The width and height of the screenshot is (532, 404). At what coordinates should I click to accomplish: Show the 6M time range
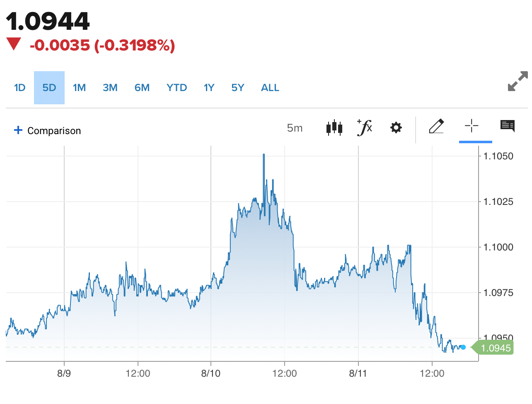pyautogui.click(x=142, y=88)
